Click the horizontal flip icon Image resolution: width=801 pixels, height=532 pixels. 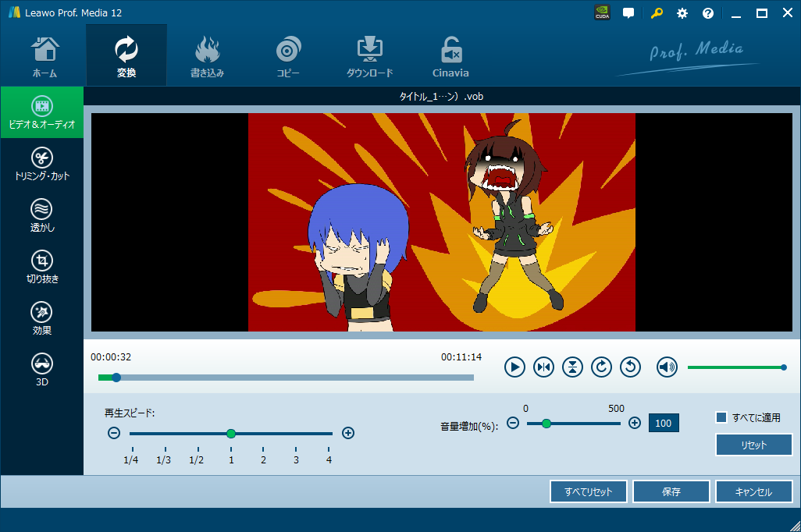tap(543, 367)
